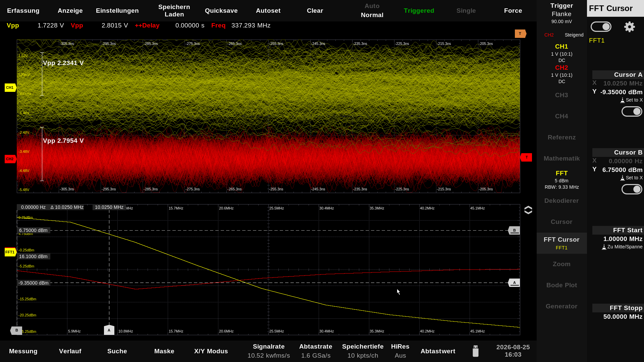Open the Speichern Laden menu
Screen dimensions: 644x362
(x=174, y=11)
